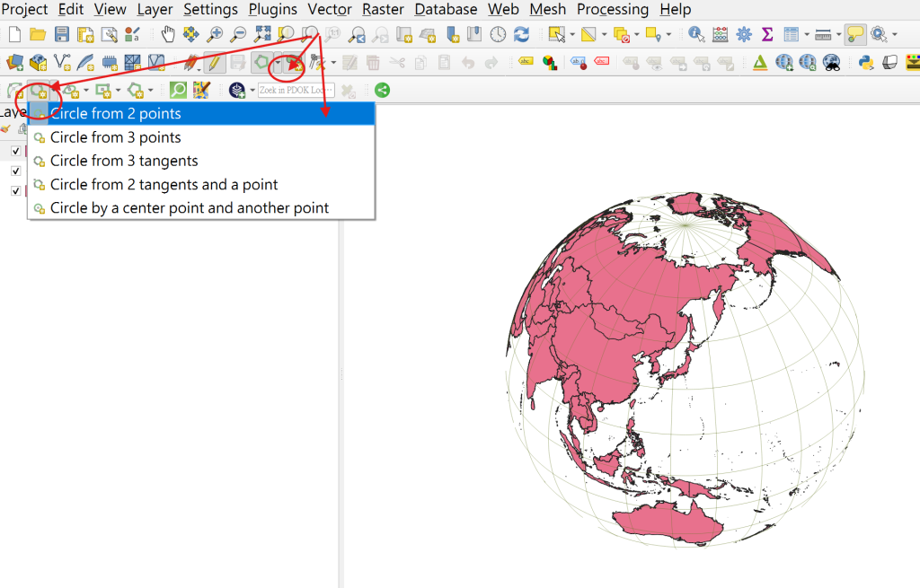
Task: Create a new GeoPackage layer
Action: click(38, 62)
